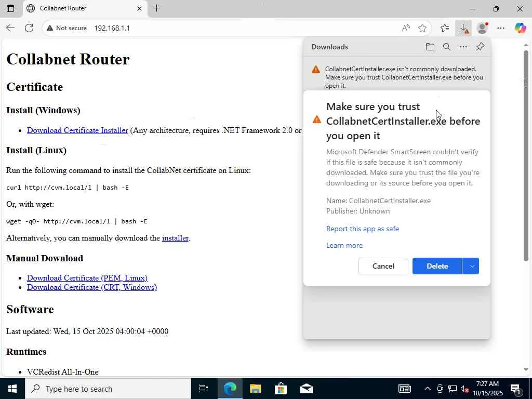Click the scrollbar down arrow

(x=526, y=369)
